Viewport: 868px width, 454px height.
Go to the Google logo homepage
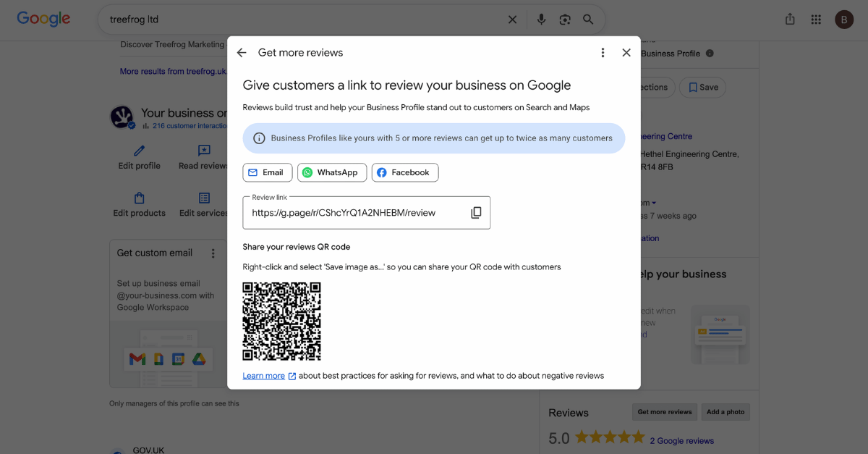pos(43,19)
